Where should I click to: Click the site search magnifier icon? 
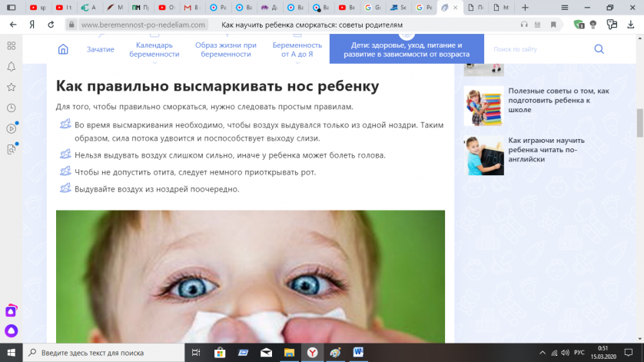click(x=599, y=49)
